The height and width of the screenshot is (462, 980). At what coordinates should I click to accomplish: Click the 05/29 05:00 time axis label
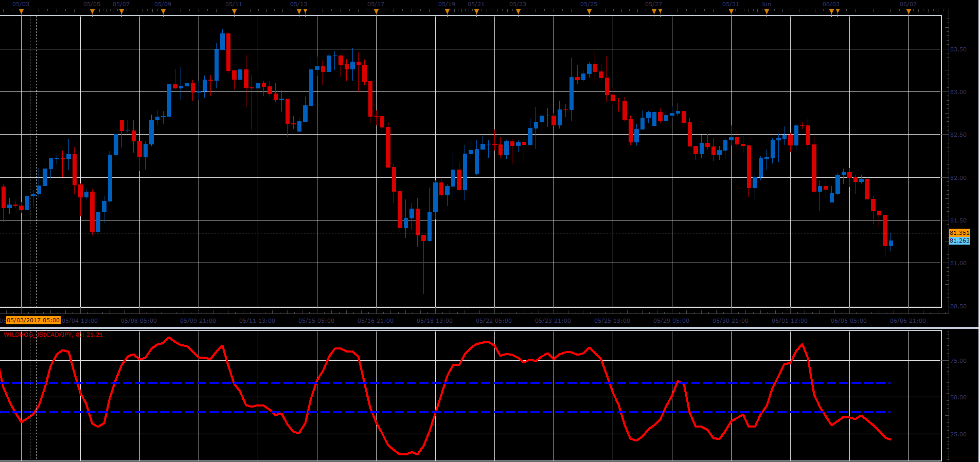click(671, 321)
